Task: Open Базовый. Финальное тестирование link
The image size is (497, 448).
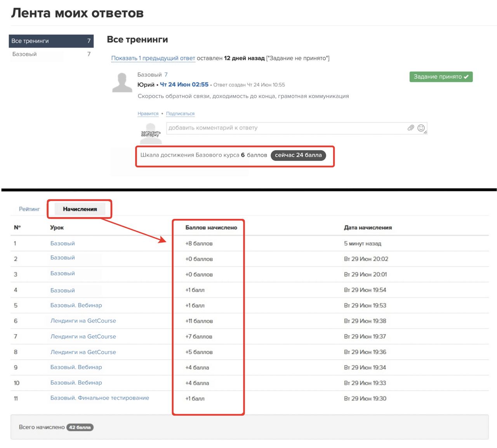Action: pos(100,398)
